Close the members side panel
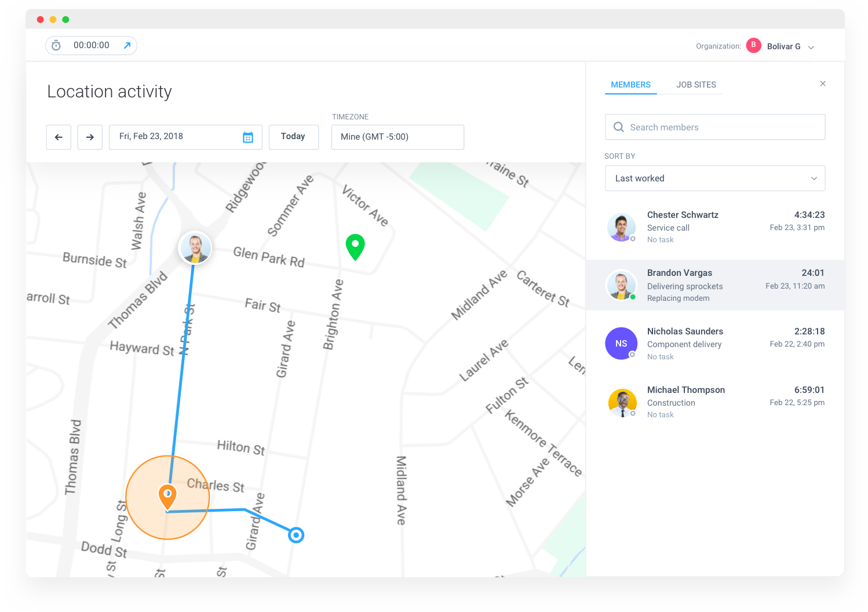The width and height of the screenshot is (868, 612). point(823,83)
